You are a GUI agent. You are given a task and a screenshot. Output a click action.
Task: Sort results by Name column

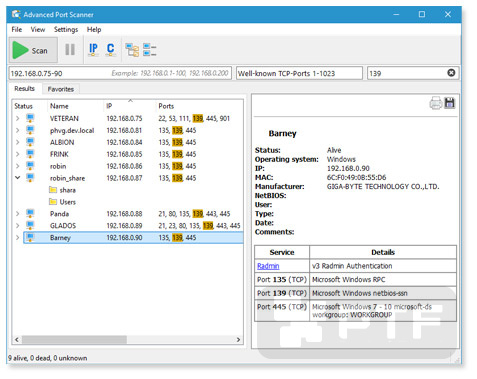(x=59, y=106)
